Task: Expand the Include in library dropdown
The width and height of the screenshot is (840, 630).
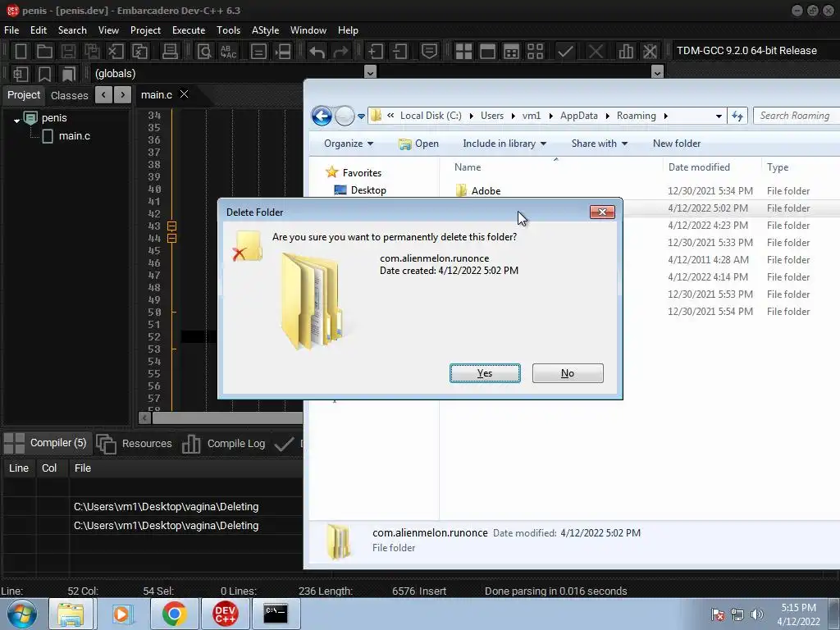Action: (x=504, y=144)
